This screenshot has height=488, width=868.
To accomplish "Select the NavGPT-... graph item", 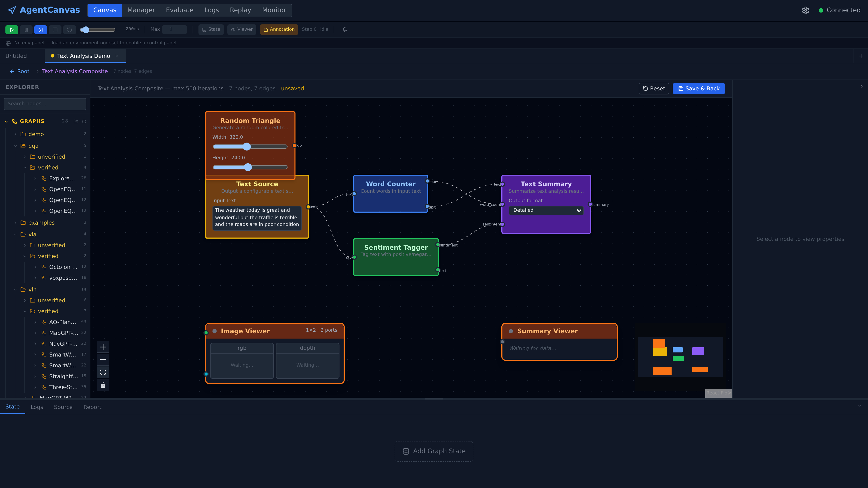I will (x=63, y=344).
